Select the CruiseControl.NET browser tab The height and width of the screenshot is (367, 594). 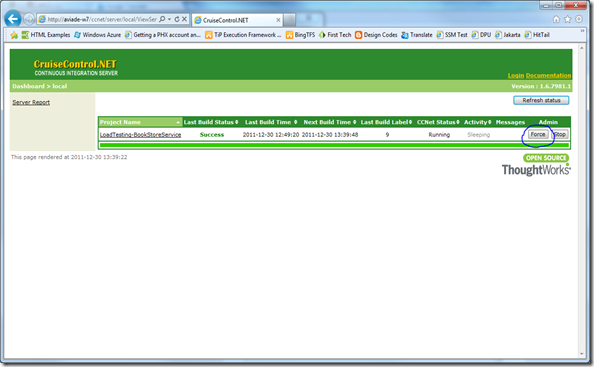pos(237,20)
